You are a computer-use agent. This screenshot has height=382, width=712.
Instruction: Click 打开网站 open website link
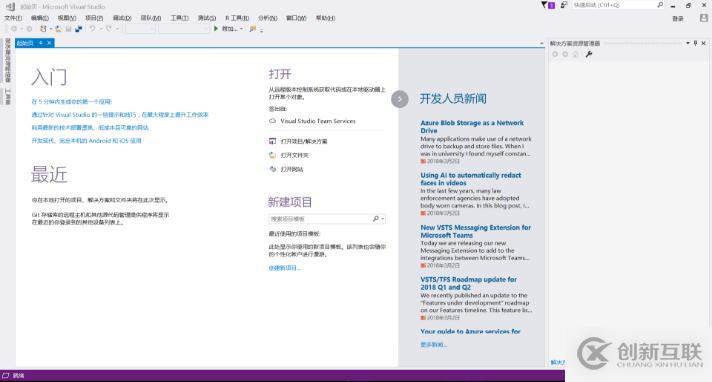pyautogui.click(x=292, y=169)
